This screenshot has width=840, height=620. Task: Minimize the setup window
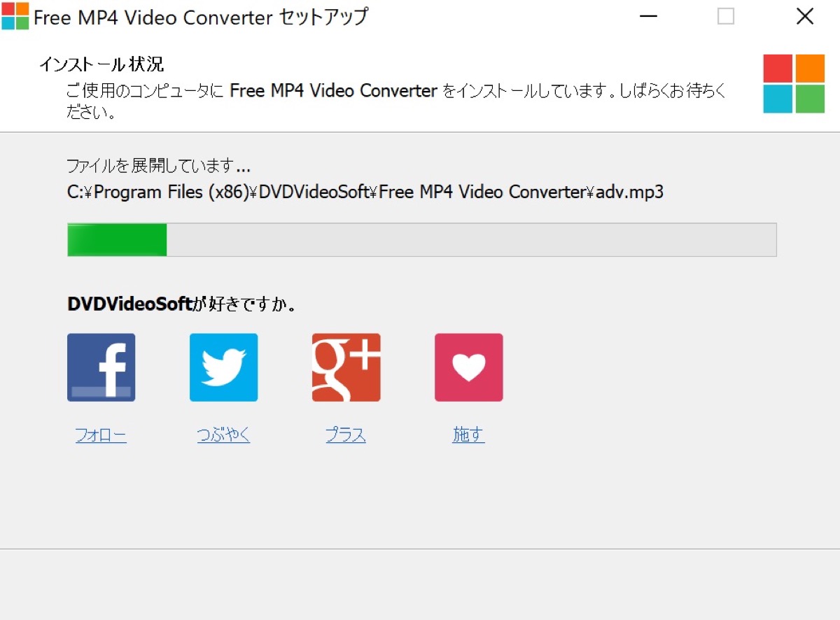[648, 17]
